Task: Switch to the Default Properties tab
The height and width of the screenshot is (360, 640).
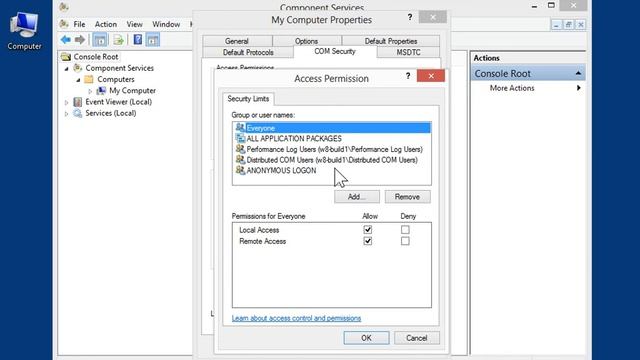Action: 391,41
